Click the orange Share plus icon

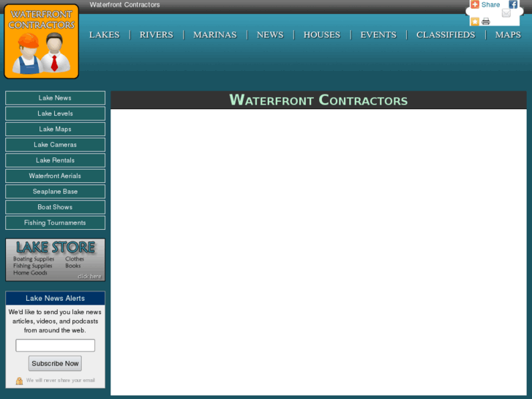tap(475, 4)
